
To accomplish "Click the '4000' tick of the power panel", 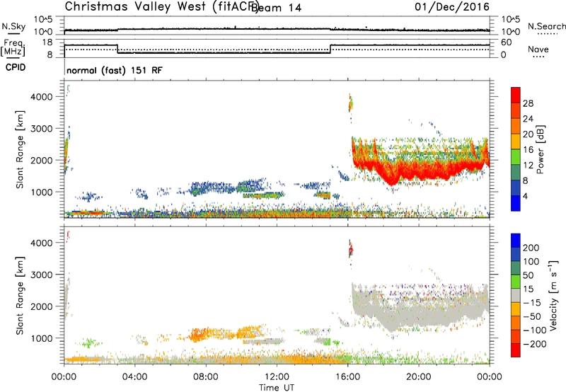I will click(42, 97).
